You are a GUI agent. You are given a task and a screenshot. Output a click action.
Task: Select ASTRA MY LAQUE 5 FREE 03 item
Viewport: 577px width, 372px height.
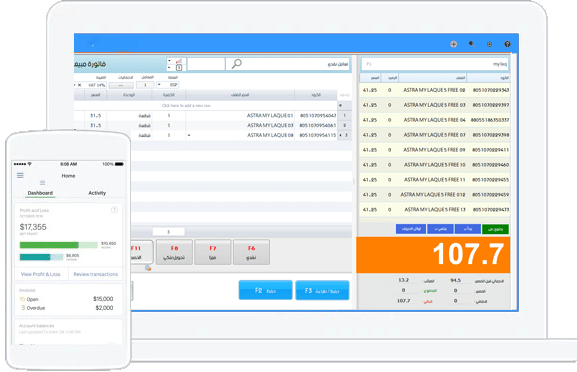click(x=435, y=105)
